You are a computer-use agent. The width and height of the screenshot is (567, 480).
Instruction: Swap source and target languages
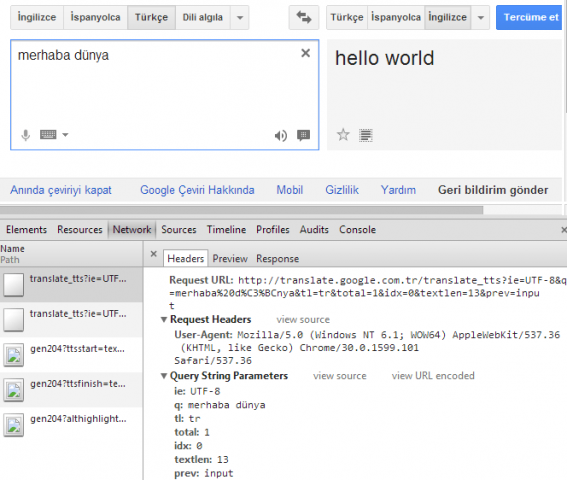[304, 17]
